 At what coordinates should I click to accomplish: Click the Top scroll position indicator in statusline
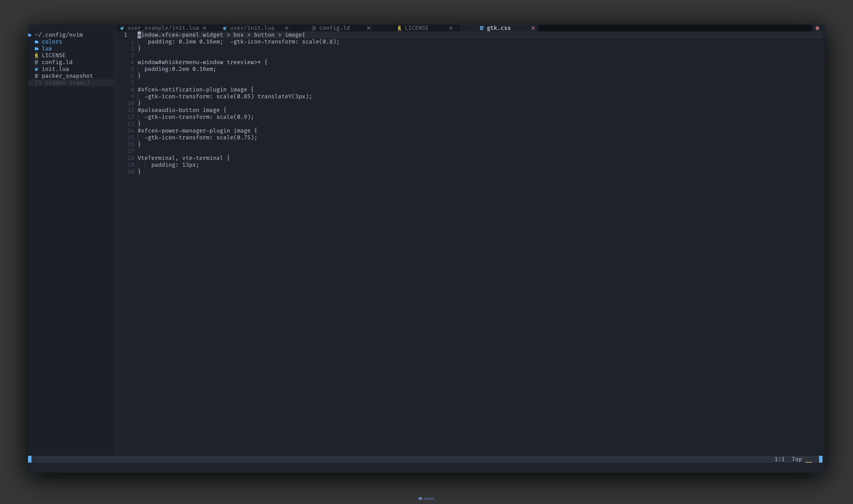[x=797, y=459]
